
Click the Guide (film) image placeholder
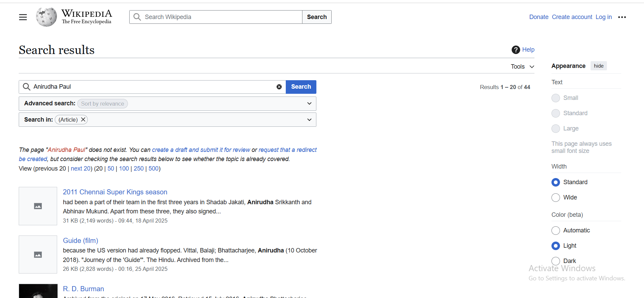tap(38, 255)
